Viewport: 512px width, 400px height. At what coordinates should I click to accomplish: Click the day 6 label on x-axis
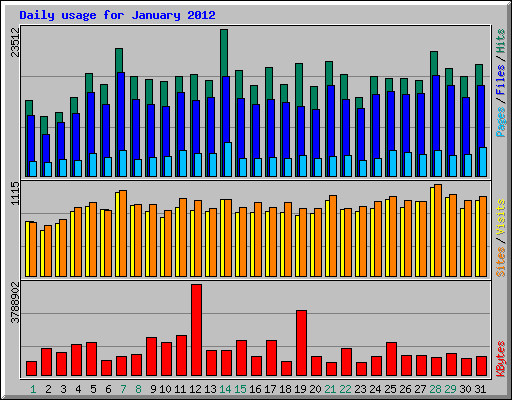pos(108,389)
